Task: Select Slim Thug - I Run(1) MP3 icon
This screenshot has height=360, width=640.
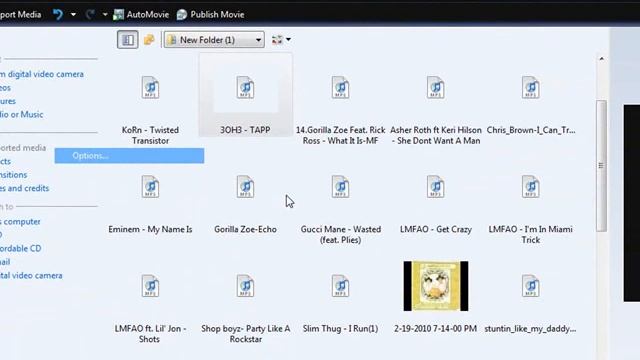Action: click(340, 286)
